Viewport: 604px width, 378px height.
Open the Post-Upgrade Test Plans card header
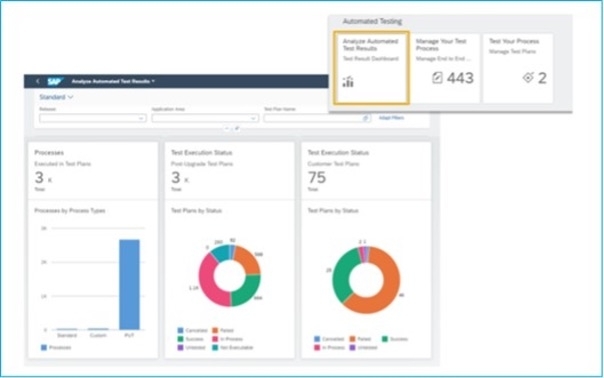(x=230, y=170)
